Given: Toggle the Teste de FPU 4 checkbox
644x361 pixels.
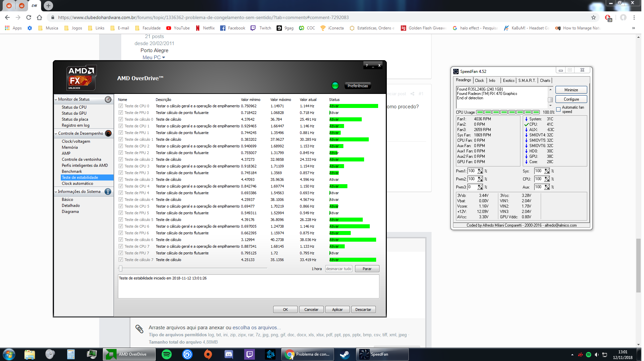Looking at the screenshot, I should coord(121,193).
